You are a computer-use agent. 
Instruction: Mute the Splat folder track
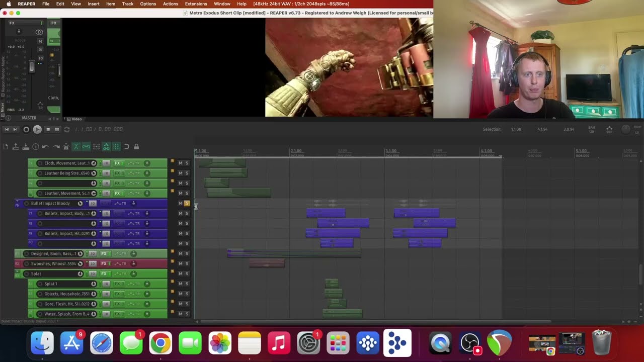coord(181,274)
